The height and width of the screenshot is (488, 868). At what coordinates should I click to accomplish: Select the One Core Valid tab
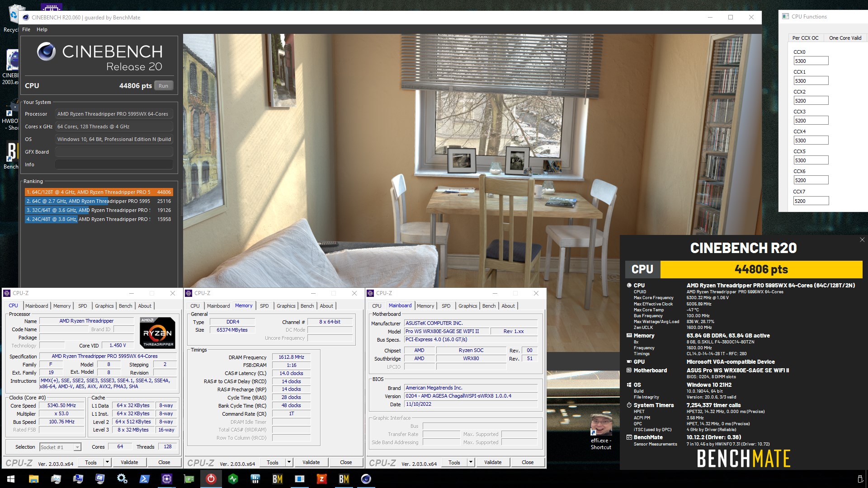[845, 38]
